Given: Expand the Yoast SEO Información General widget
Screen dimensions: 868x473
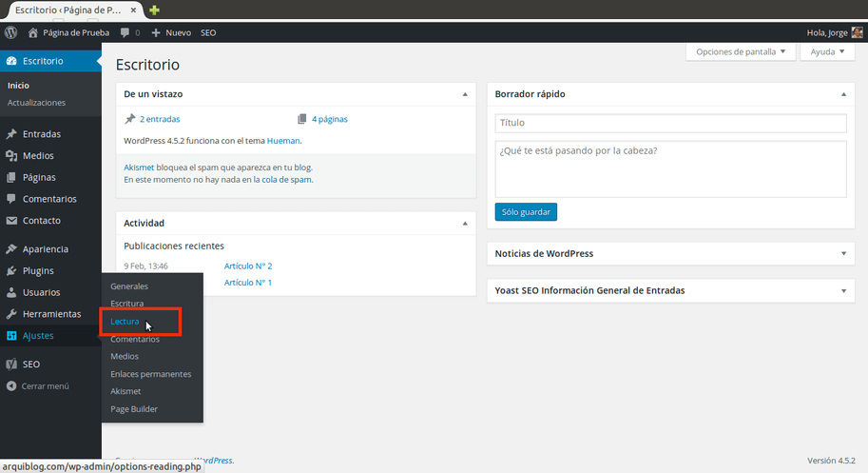Looking at the screenshot, I should pyautogui.click(x=843, y=291).
